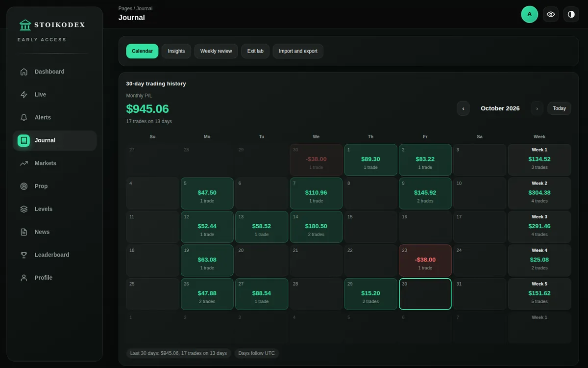
Task: Open October 7 with $110.96
Action: 317,193
